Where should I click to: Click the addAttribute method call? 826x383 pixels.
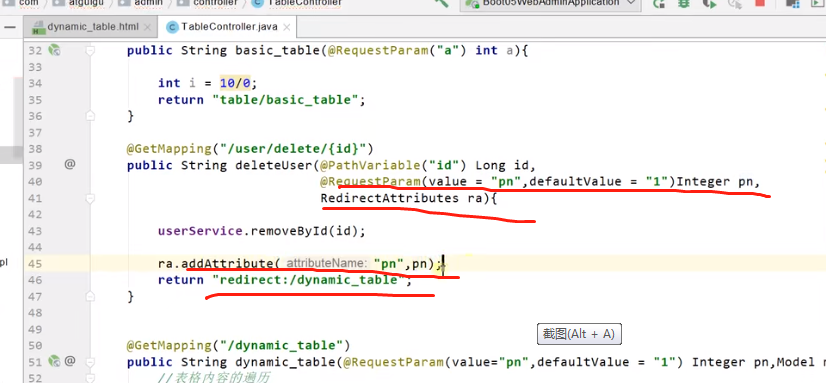pos(227,263)
